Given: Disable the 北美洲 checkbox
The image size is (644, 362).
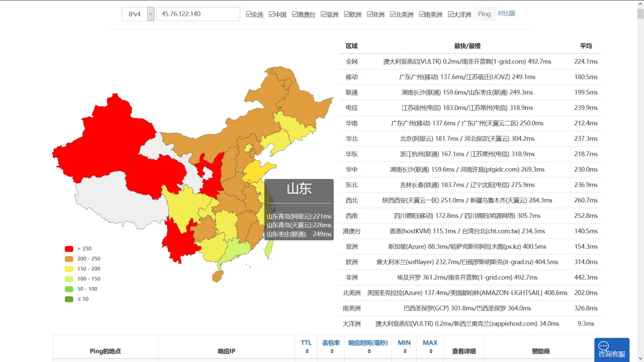Looking at the screenshot, I should pos(393,14).
